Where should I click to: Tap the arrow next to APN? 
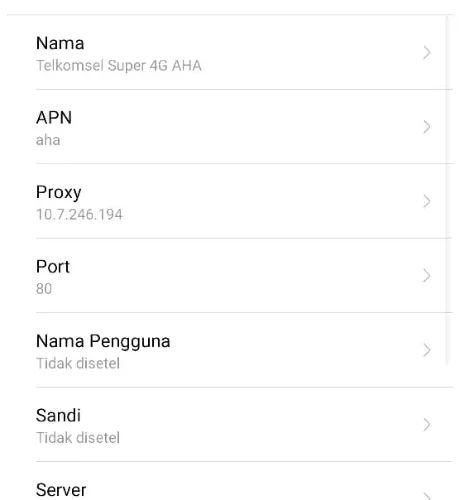[426, 127]
